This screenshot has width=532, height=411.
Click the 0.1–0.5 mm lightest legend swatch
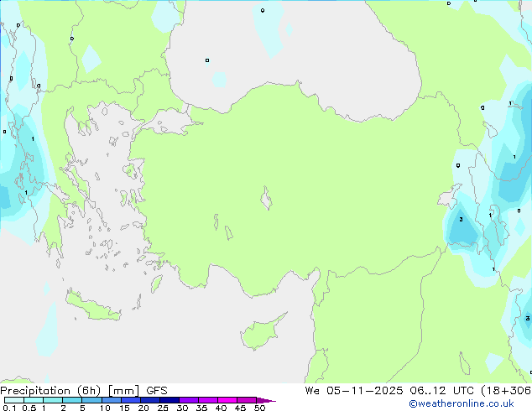[x=14, y=400]
